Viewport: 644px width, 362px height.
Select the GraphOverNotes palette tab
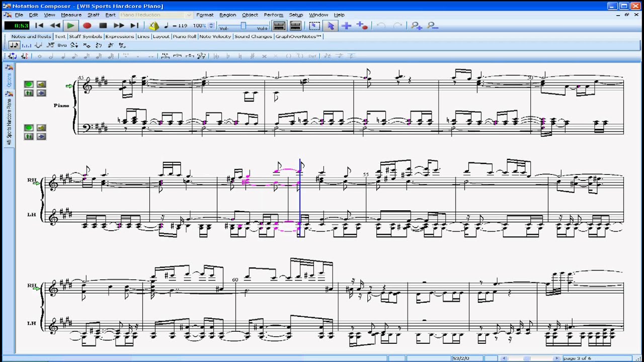[x=298, y=36]
